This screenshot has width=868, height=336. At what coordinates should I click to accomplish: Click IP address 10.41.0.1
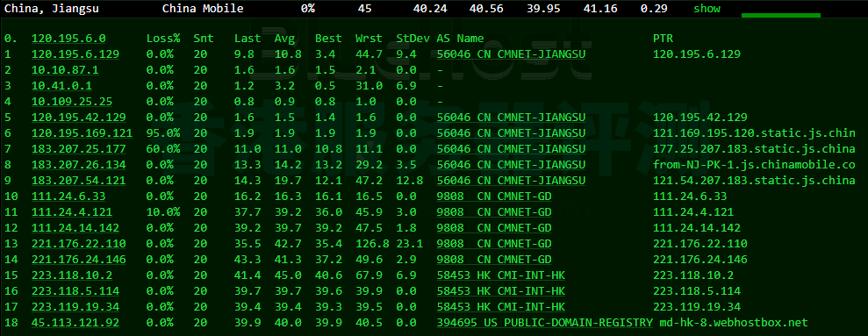[62, 86]
